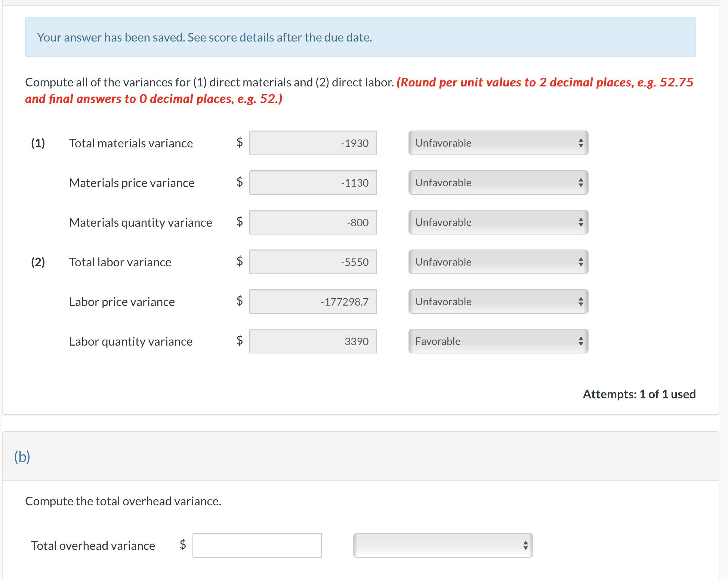Click Labor quantity variance amount field

click(x=313, y=341)
